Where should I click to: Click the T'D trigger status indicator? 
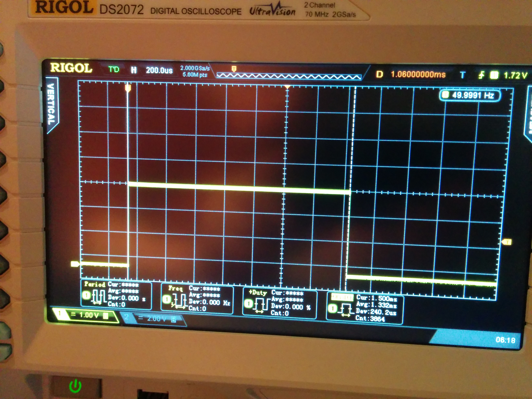pos(114,69)
